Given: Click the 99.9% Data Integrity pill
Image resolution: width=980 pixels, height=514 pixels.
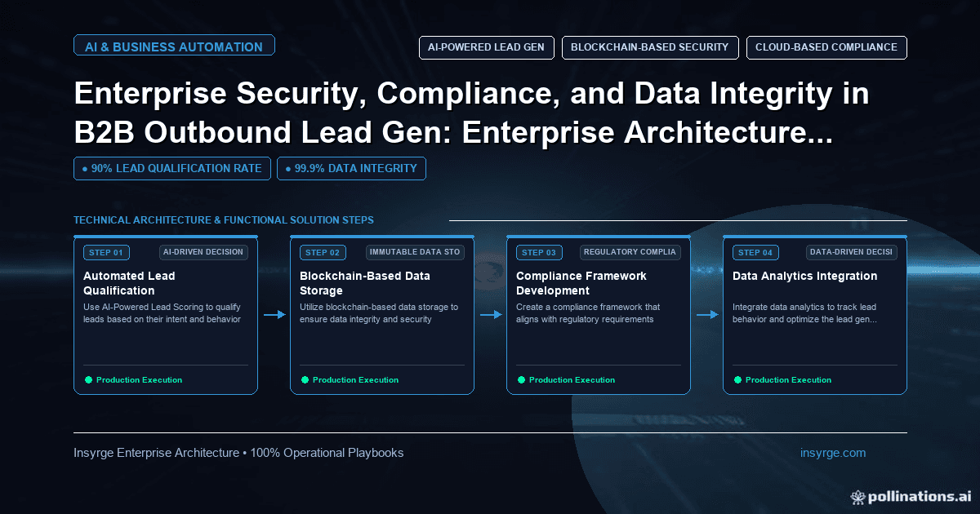Looking at the screenshot, I should 351,168.
